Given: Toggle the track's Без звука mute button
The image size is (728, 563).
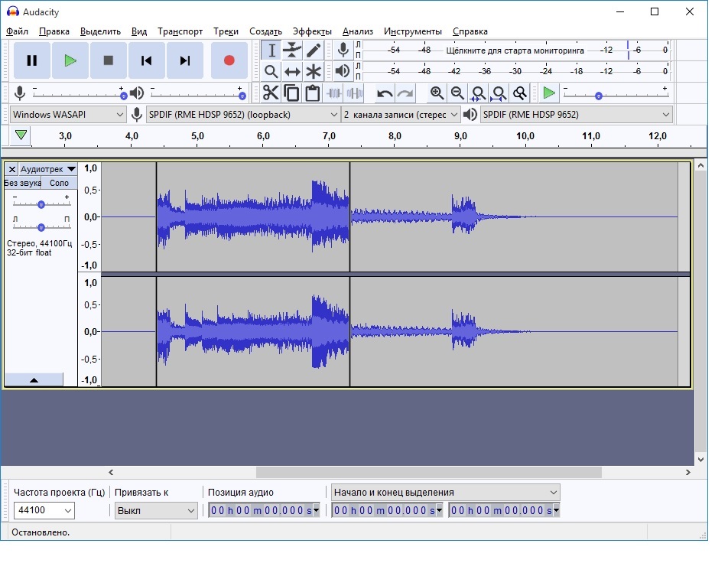Looking at the screenshot, I should pyautogui.click(x=22, y=183).
